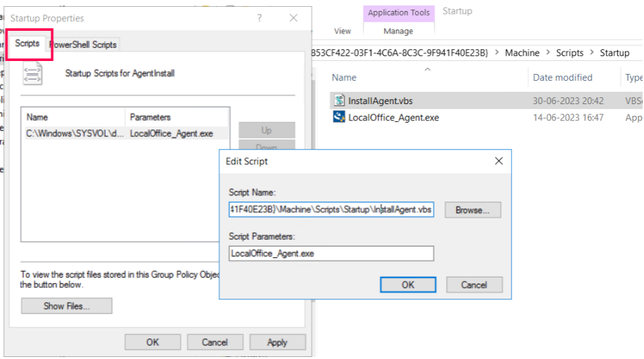Viewport: 644px width, 359px height.
Task: Click the Script Name input field
Action: (x=331, y=210)
